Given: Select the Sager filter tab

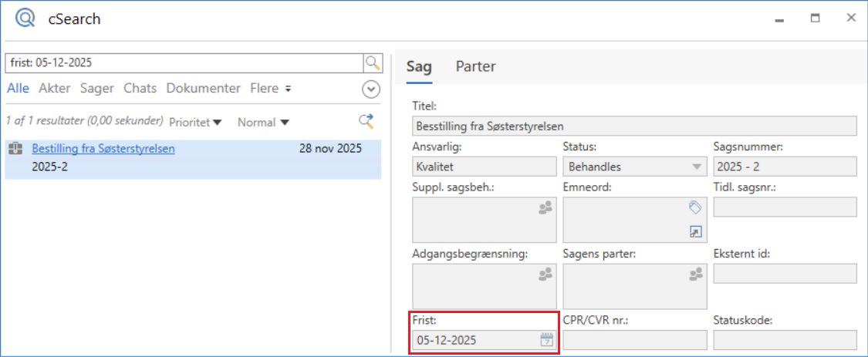Looking at the screenshot, I should tap(97, 88).
